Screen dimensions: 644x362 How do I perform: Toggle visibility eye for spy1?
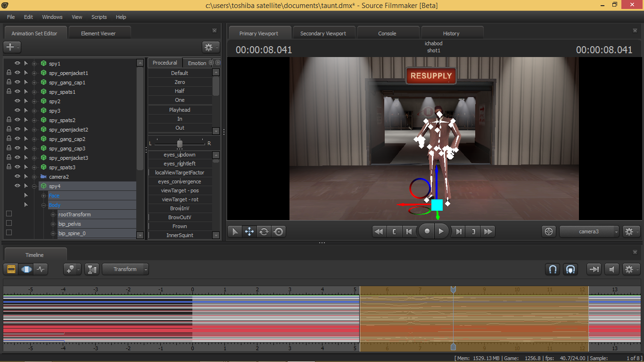17,64
